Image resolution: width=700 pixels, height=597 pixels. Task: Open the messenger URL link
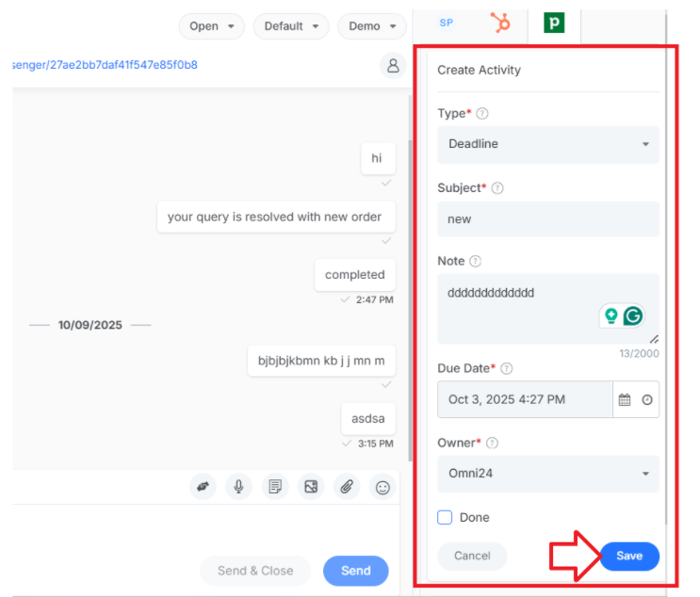click(105, 65)
